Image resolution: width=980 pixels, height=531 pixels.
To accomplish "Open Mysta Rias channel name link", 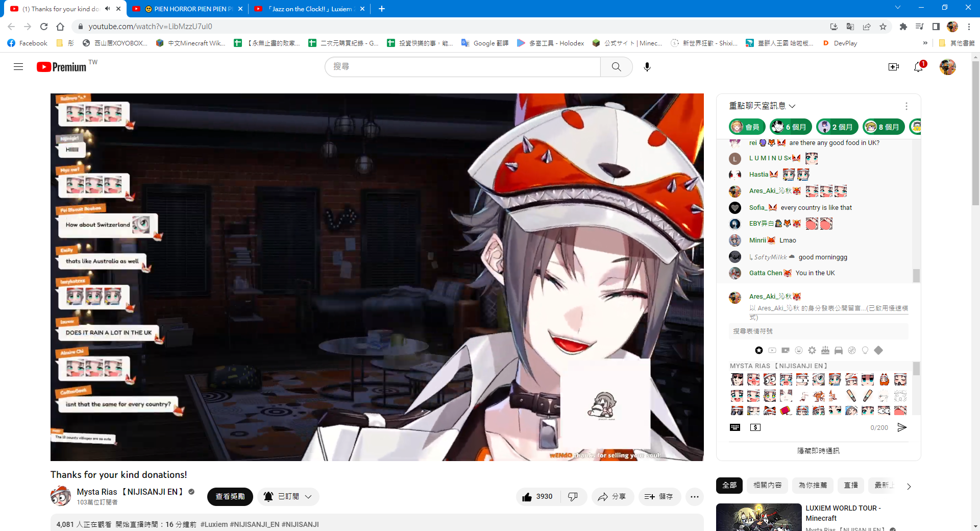I will click(130, 492).
